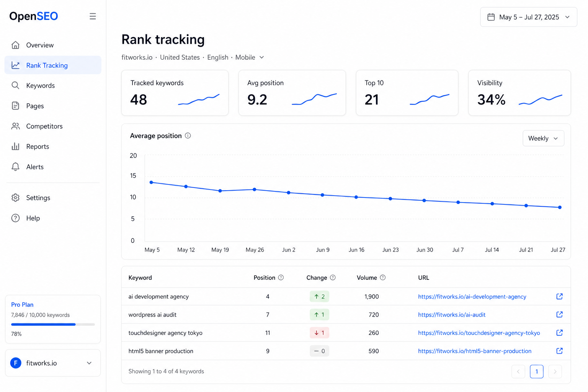588x392 pixels.
Task: Select the "touchdesigner agency tokyo" keyword row
Action: (x=346, y=333)
